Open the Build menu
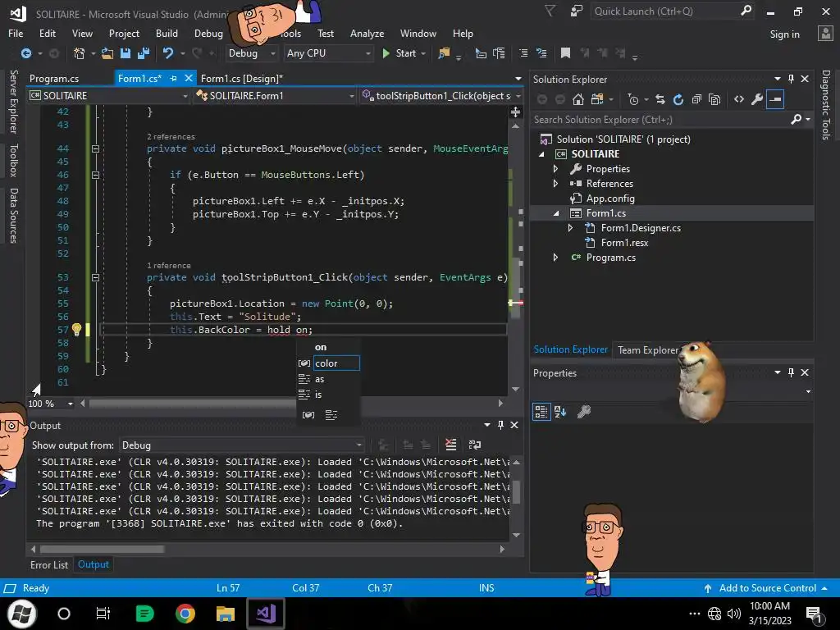The image size is (840, 630). point(167,33)
